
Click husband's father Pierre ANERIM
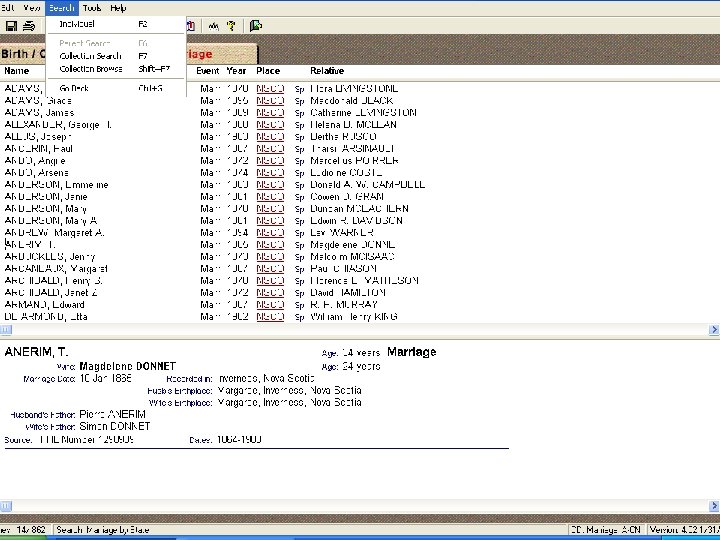tap(112, 415)
